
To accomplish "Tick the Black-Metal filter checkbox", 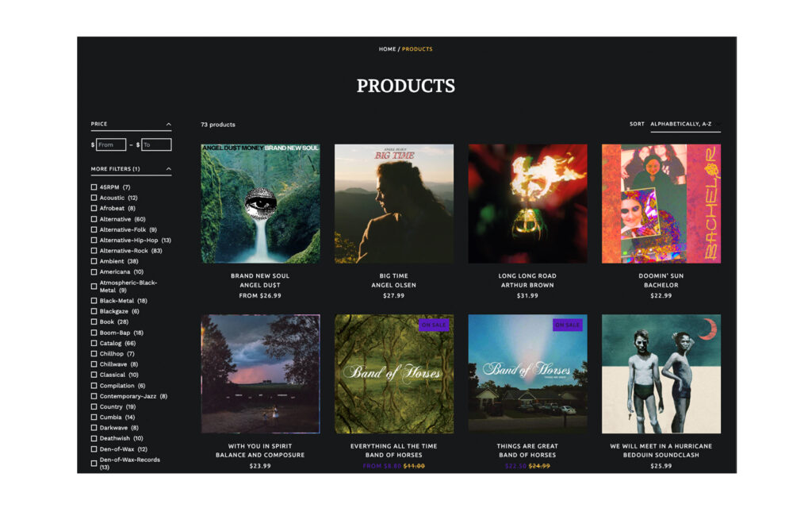I will point(94,301).
